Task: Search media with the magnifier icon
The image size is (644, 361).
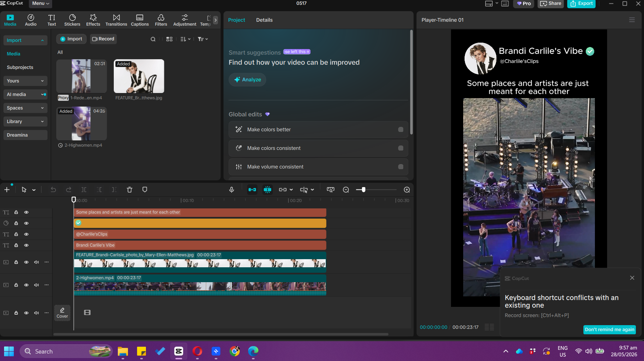Action: point(153,39)
